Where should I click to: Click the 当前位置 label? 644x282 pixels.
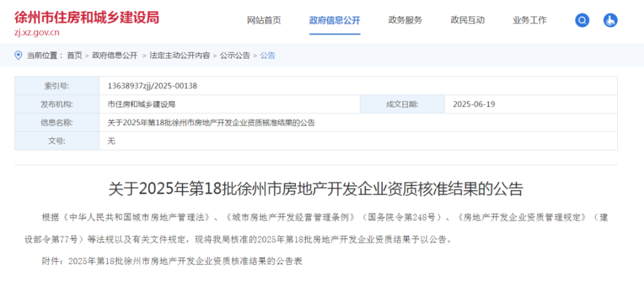point(45,56)
